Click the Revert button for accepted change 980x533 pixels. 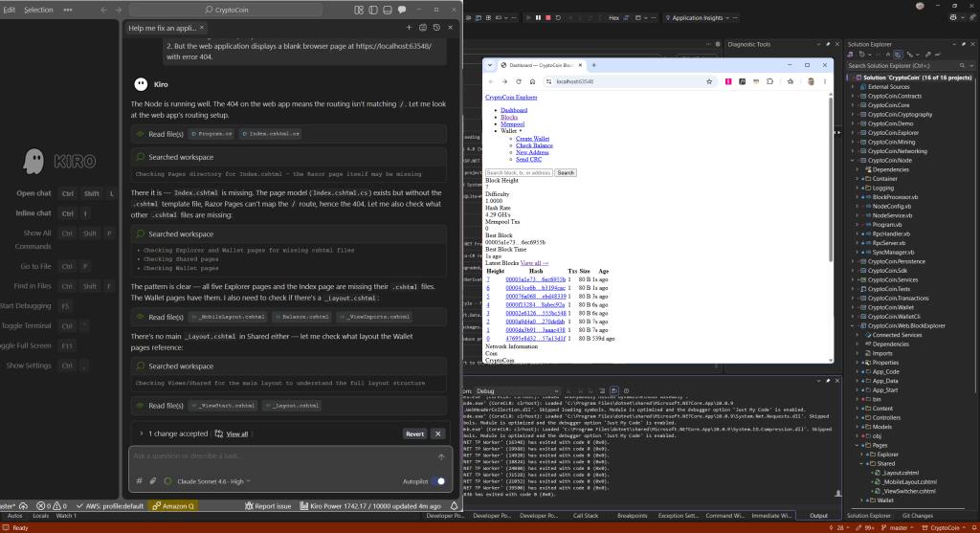tap(414, 433)
